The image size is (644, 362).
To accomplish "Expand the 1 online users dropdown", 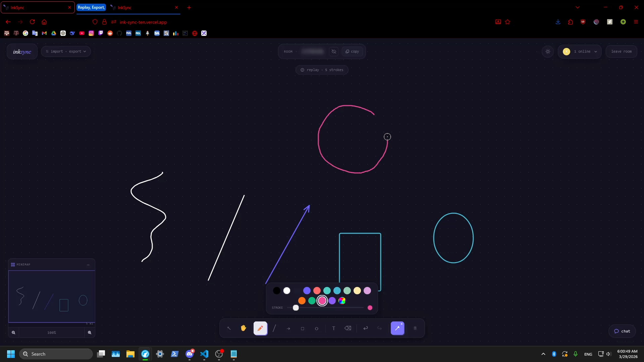I will pos(580,52).
